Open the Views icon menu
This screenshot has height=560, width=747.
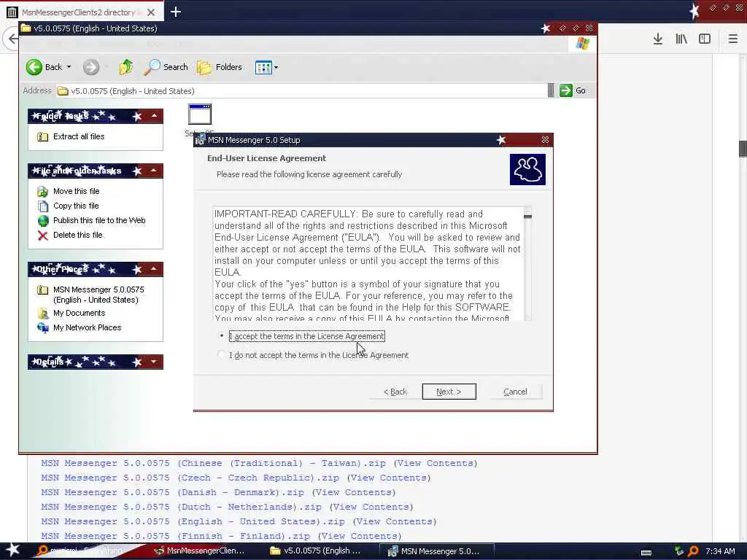pos(263,67)
